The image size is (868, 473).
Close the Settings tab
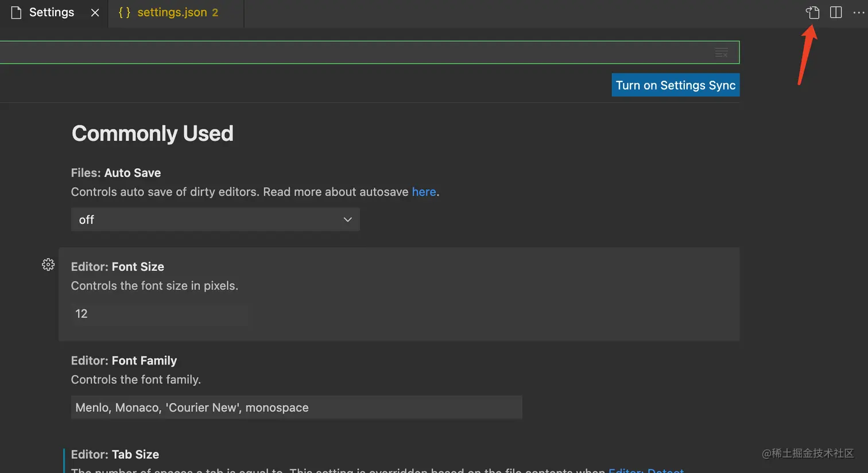pyautogui.click(x=95, y=13)
